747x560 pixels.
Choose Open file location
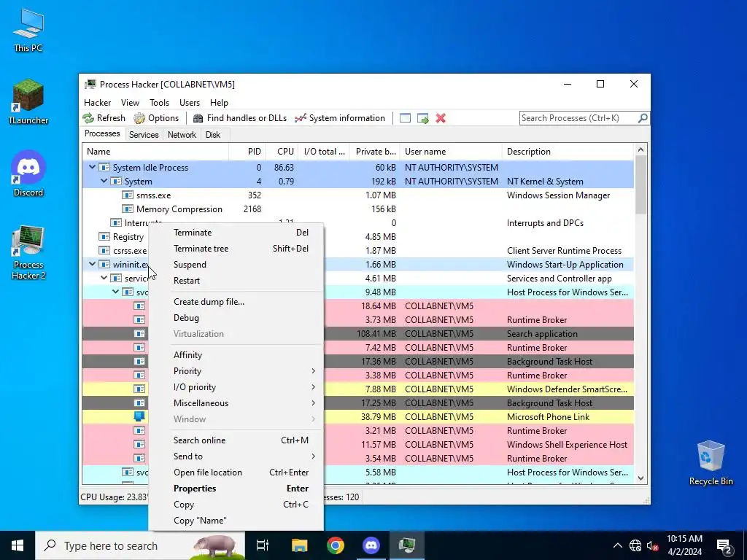(x=236, y=472)
